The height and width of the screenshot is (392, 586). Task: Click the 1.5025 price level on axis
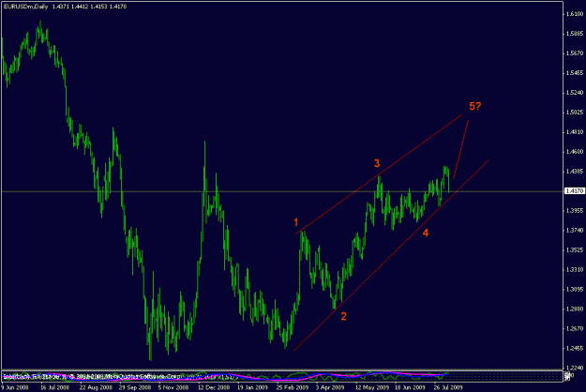(575, 113)
